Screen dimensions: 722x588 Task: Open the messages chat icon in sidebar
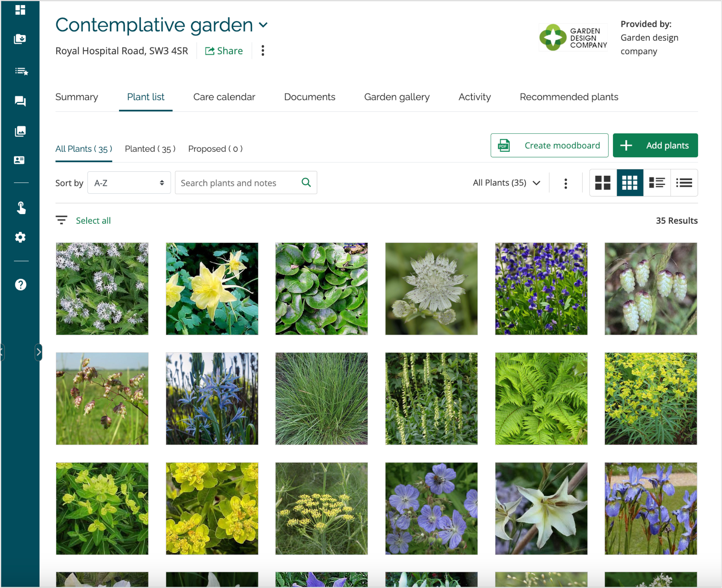(20, 101)
